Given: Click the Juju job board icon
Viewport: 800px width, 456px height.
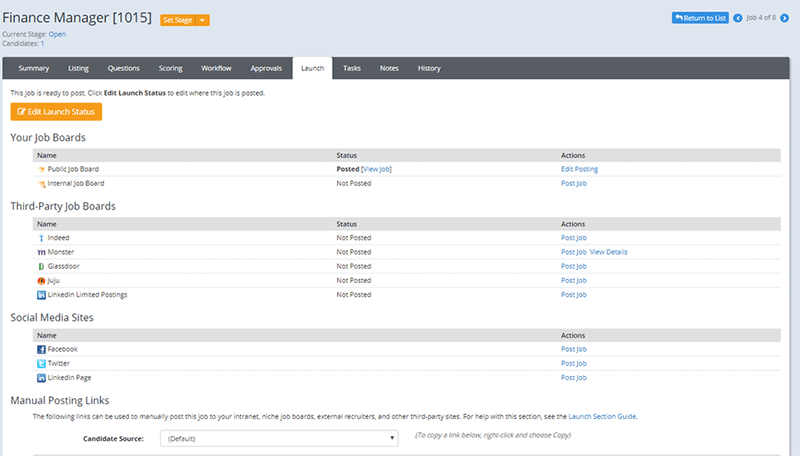Looking at the screenshot, I should (41, 281).
